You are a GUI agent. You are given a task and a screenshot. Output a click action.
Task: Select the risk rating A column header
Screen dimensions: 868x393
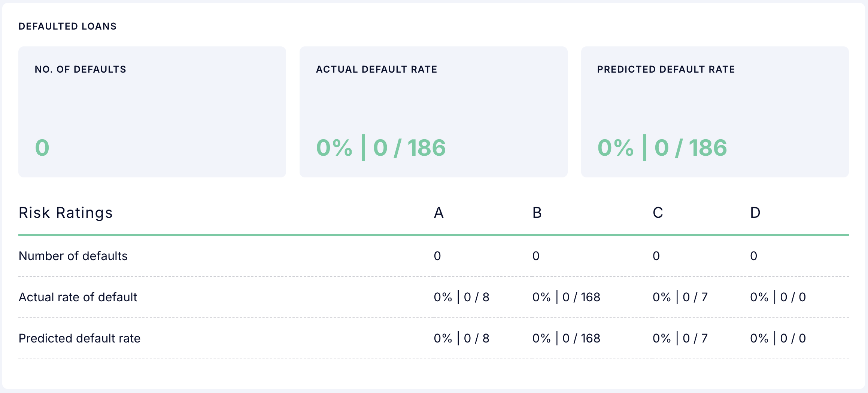tap(438, 213)
